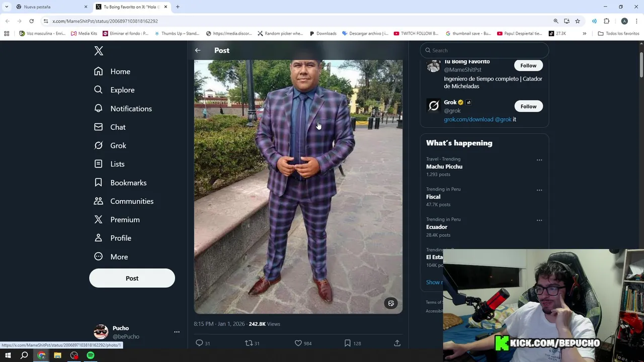
Task: Follow the Grok account
Action: point(528,106)
